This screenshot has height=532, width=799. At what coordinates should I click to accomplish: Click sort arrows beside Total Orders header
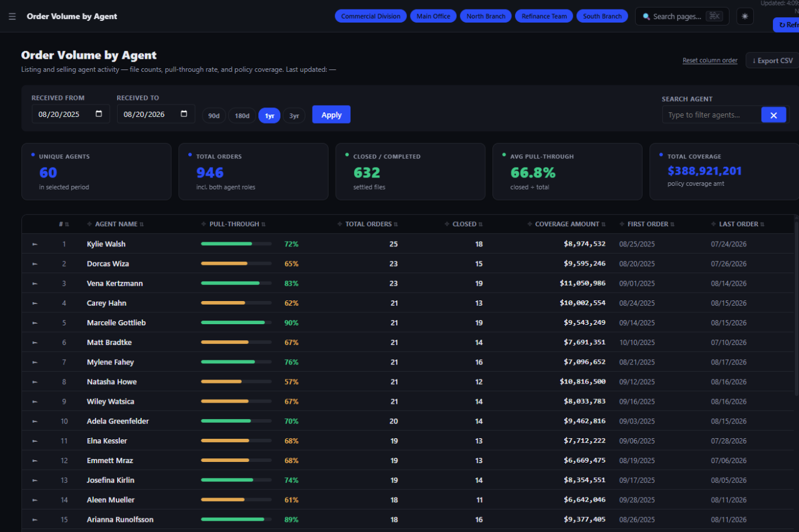396,224
